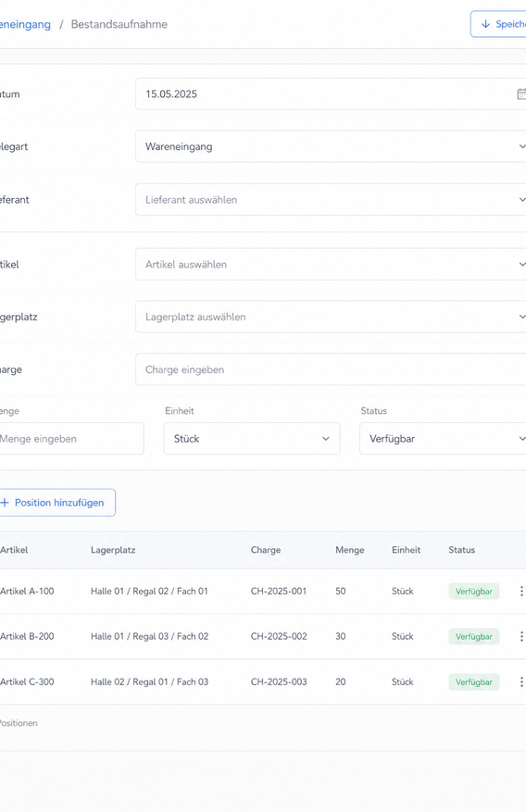Viewport: 526px width, 812px height.
Task: Click the plus icon on Position hinzufügen
Action: (x=5, y=503)
